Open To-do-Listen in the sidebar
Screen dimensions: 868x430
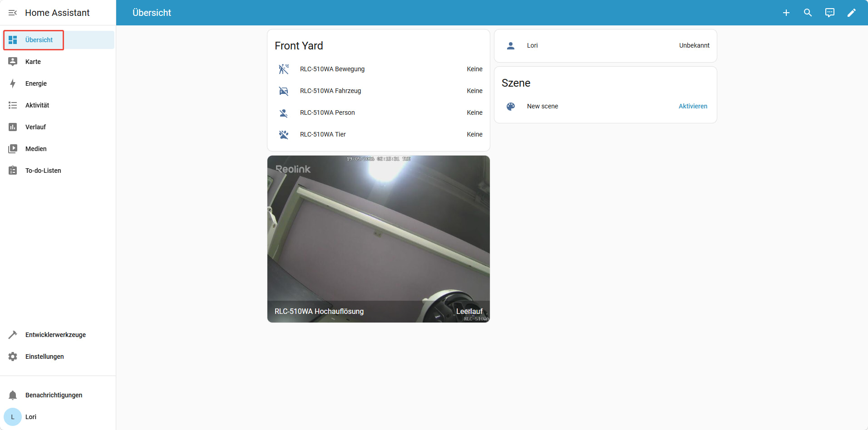click(58, 171)
